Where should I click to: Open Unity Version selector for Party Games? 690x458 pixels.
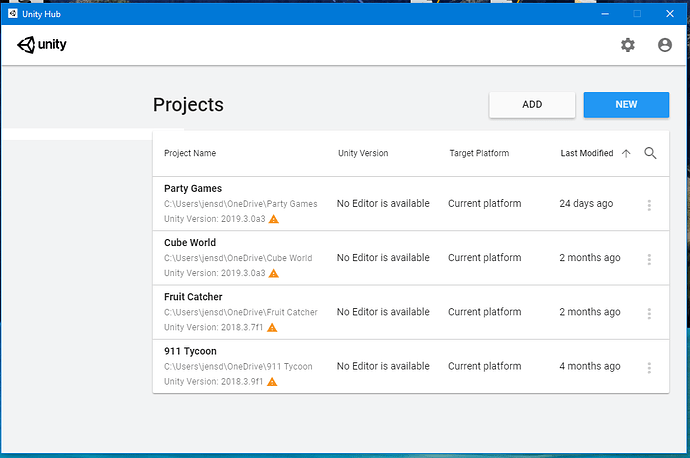383,204
